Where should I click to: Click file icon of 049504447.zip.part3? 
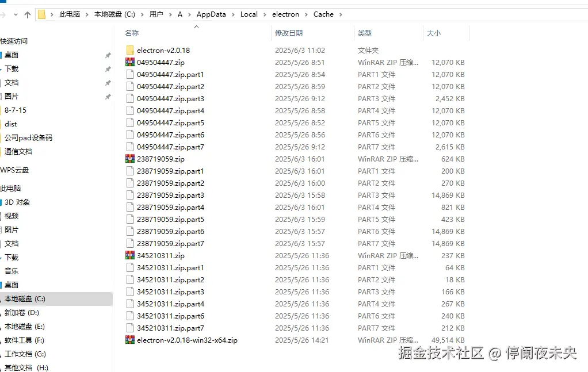[x=130, y=98]
